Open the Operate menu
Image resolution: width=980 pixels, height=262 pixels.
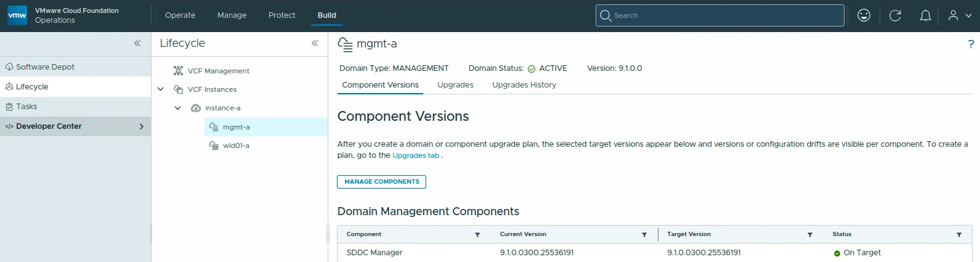click(180, 15)
